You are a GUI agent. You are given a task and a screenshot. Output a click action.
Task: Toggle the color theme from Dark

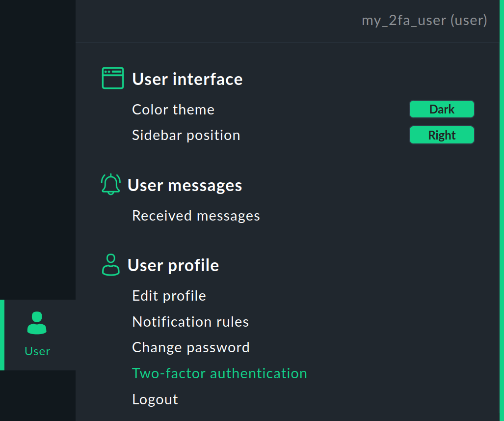(x=441, y=109)
